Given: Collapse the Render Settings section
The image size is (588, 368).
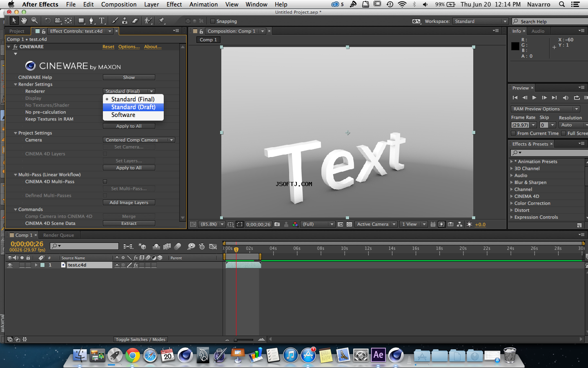Looking at the screenshot, I should coord(16,84).
